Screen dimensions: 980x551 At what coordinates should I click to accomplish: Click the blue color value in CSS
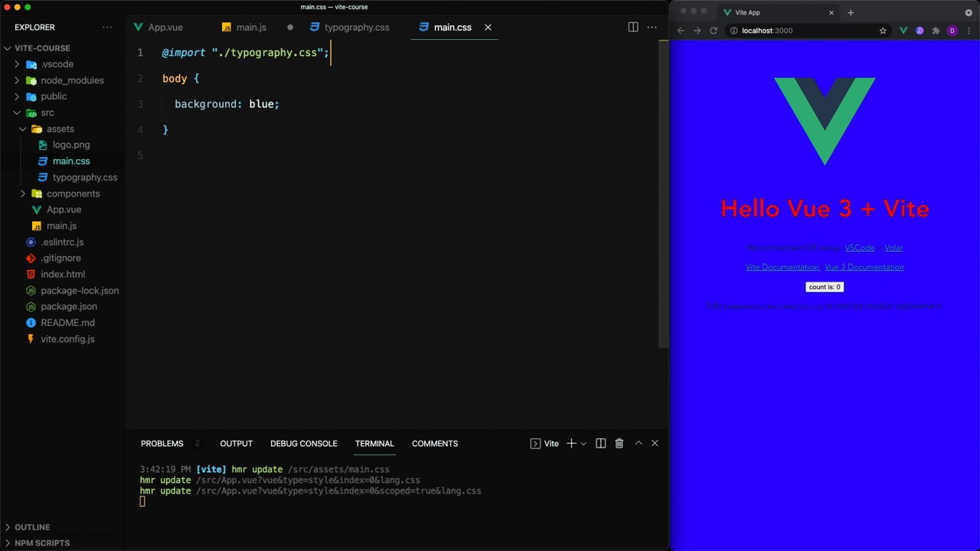pos(261,104)
